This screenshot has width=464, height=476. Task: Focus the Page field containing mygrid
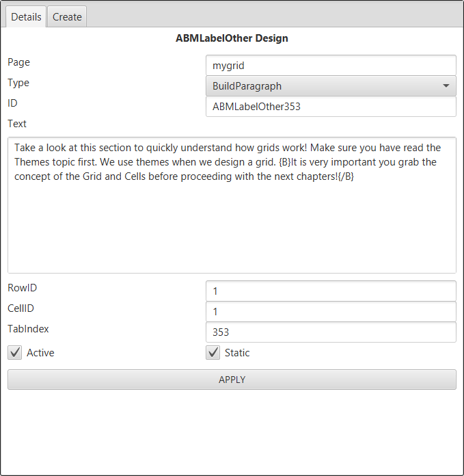(331, 65)
